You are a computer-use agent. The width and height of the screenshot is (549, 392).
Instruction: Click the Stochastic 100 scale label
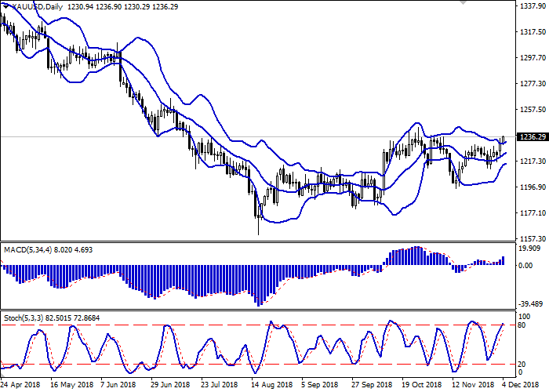(x=524, y=317)
